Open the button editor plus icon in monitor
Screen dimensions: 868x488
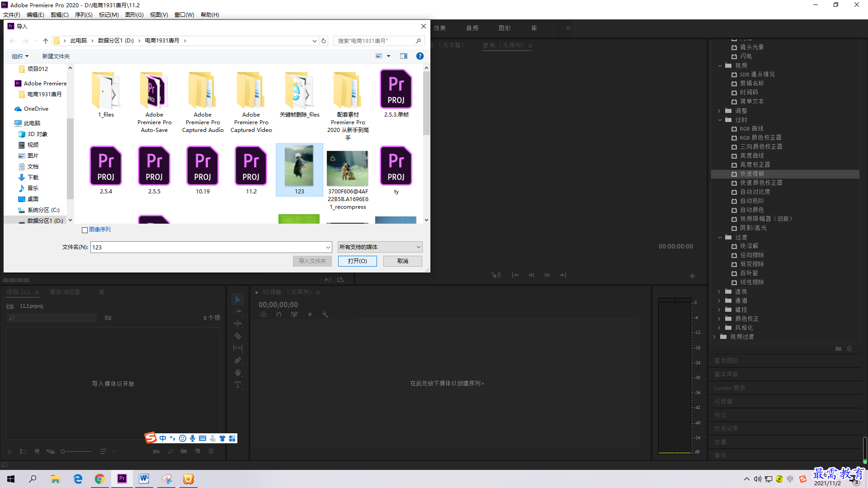point(692,276)
